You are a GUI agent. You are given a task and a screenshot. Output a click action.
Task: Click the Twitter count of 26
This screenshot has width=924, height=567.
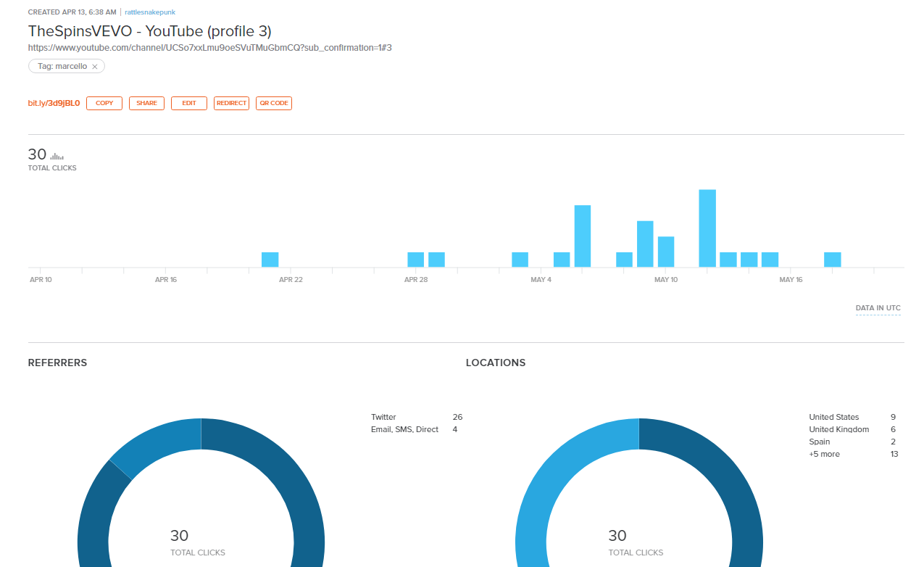[x=457, y=417]
